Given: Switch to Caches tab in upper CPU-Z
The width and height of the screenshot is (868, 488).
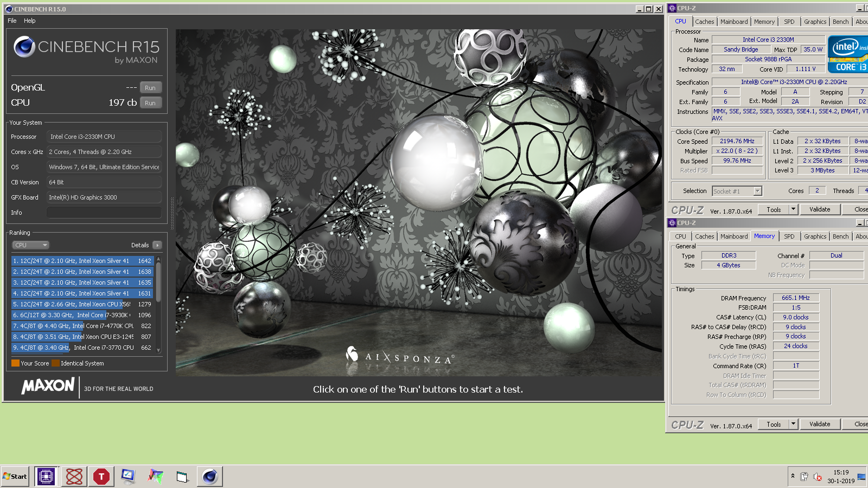Looking at the screenshot, I should (x=704, y=22).
